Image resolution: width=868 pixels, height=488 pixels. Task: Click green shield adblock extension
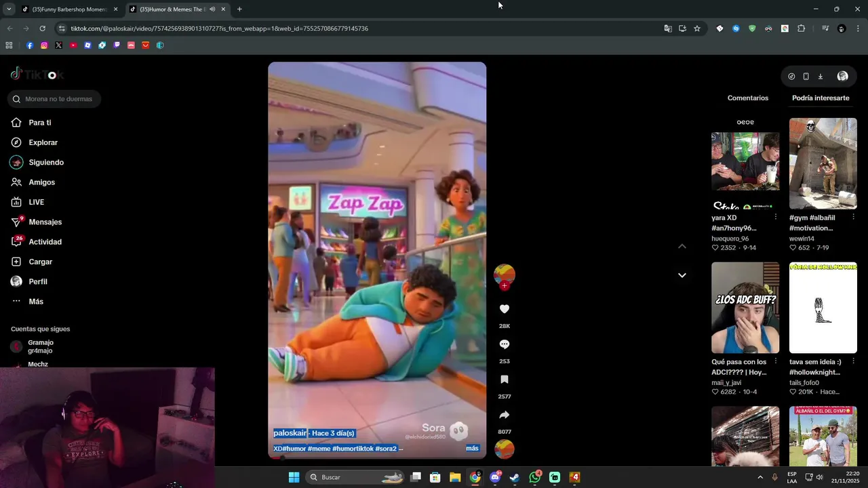pos(752,28)
